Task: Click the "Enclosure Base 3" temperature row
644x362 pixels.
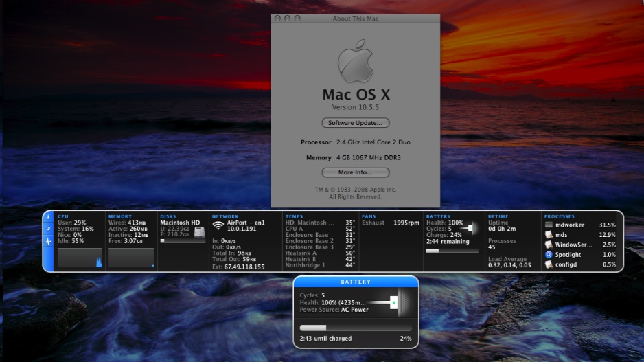Action: [320, 247]
